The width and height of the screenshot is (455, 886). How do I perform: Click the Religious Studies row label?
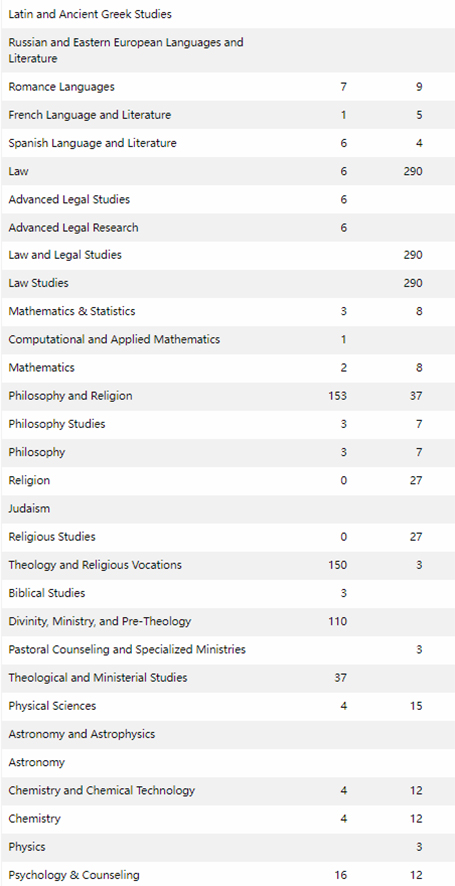pos(52,537)
